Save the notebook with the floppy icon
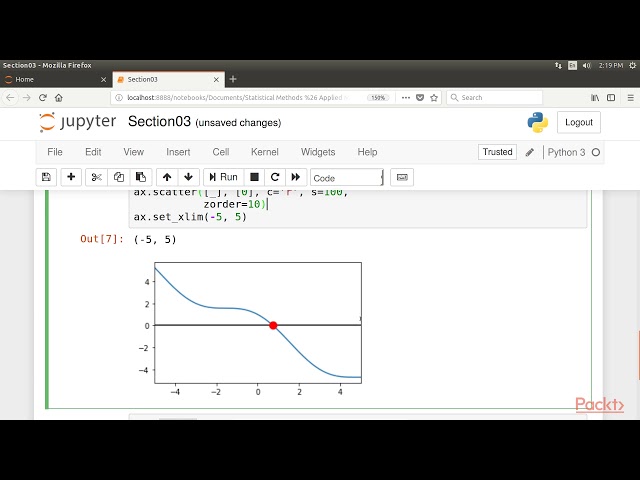The width and height of the screenshot is (640, 480). point(46,177)
